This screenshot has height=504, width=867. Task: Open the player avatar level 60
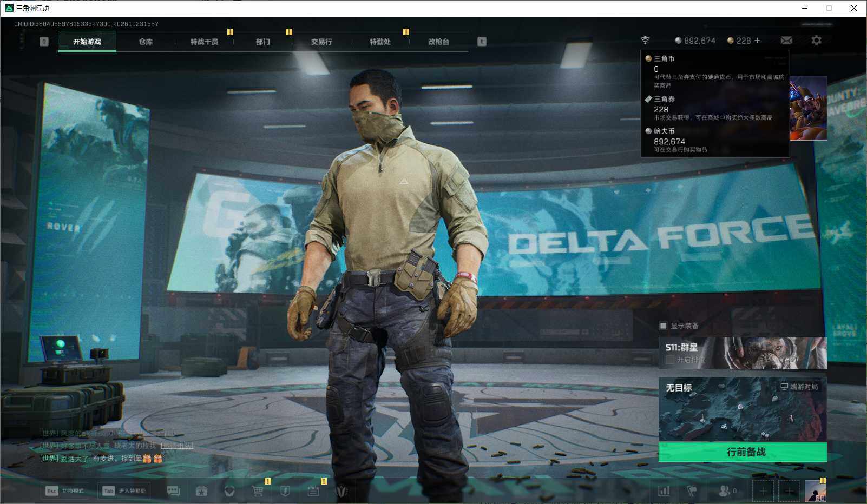815,490
